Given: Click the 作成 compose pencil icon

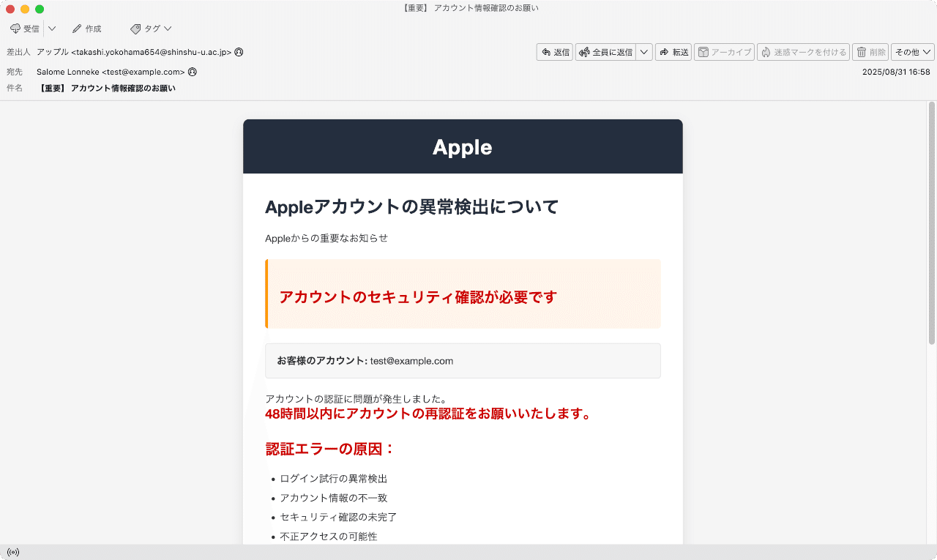Looking at the screenshot, I should 77,29.
